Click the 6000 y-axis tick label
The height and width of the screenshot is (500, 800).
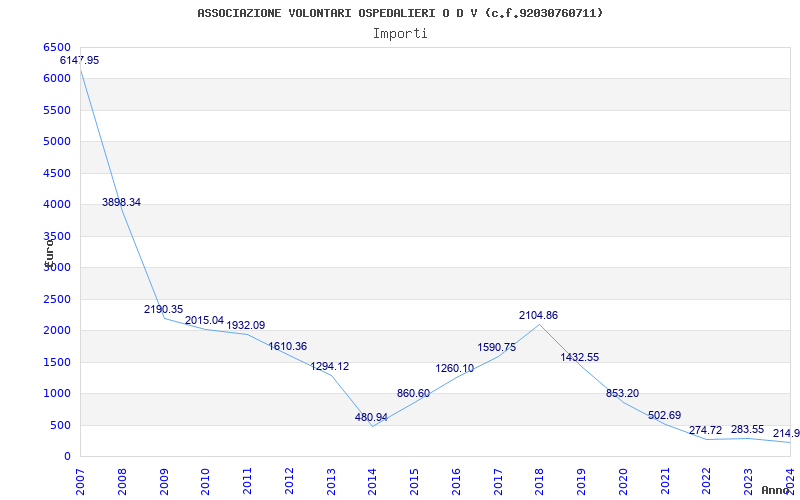coord(57,79)
